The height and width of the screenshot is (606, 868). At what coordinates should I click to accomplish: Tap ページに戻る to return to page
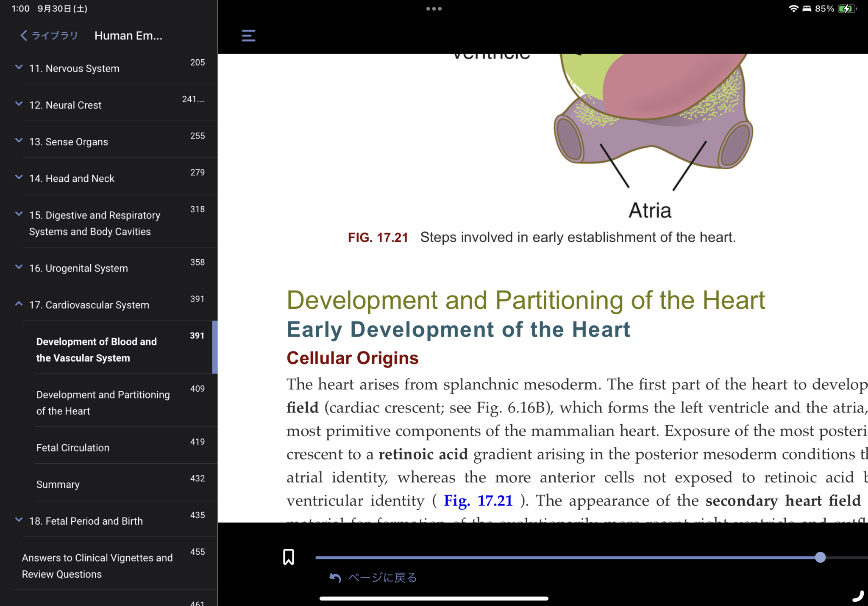pyautogui.click(x=382, y=578)
